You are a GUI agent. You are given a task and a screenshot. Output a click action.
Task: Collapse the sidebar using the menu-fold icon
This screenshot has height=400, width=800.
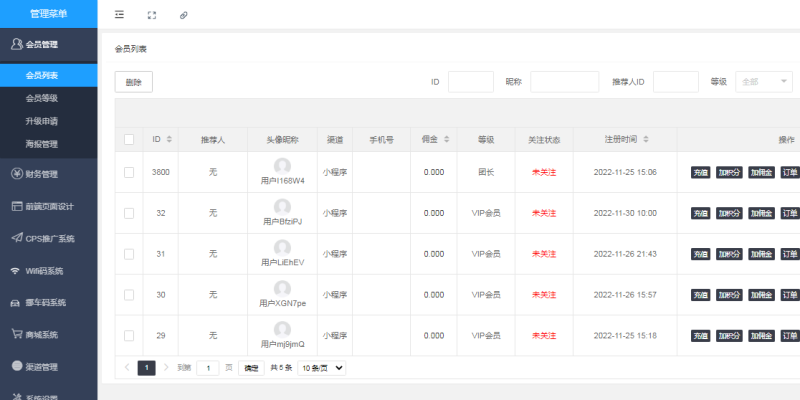pyautogui.click(x=120, y=15)
